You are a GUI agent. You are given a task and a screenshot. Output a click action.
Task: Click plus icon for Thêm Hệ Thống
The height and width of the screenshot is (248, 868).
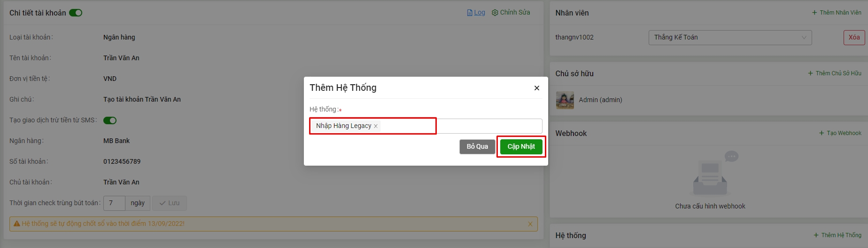(816, 235)
